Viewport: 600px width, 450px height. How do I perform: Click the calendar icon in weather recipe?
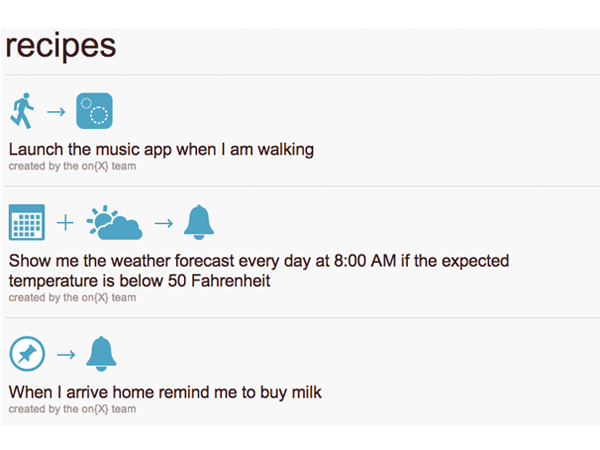27,222
